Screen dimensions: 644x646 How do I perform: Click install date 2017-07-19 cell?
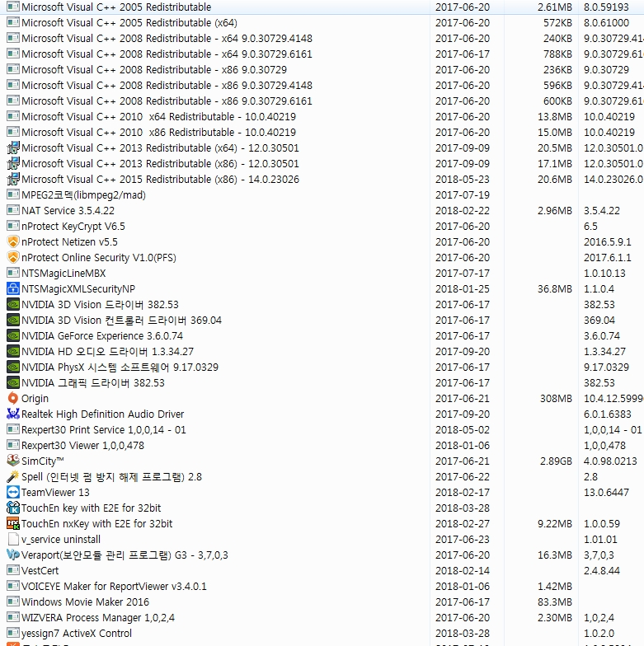tap(463, 194)
